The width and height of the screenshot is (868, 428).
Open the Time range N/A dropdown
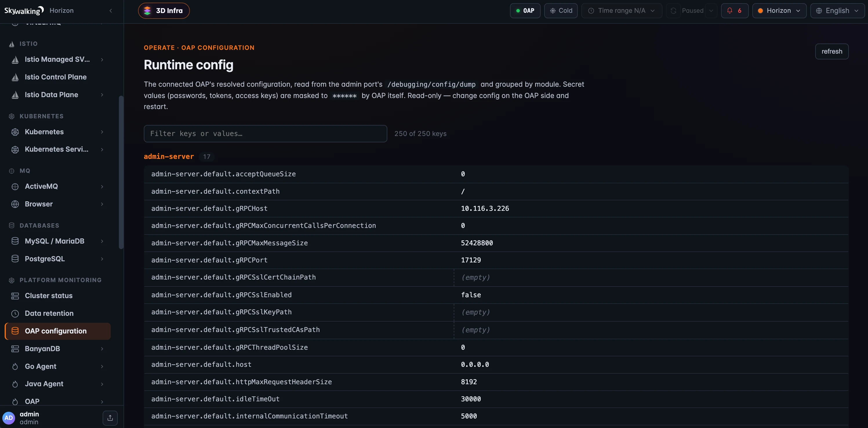click(x=622, y=11)
